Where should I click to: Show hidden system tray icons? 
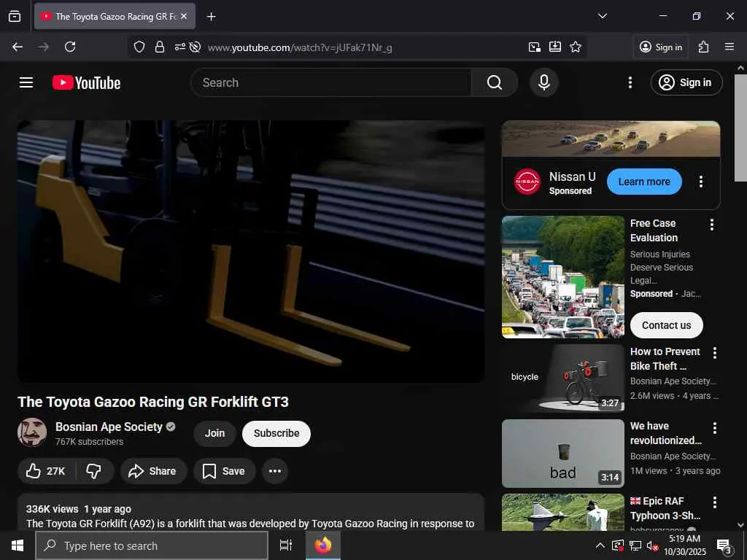(x=600, y=545)
